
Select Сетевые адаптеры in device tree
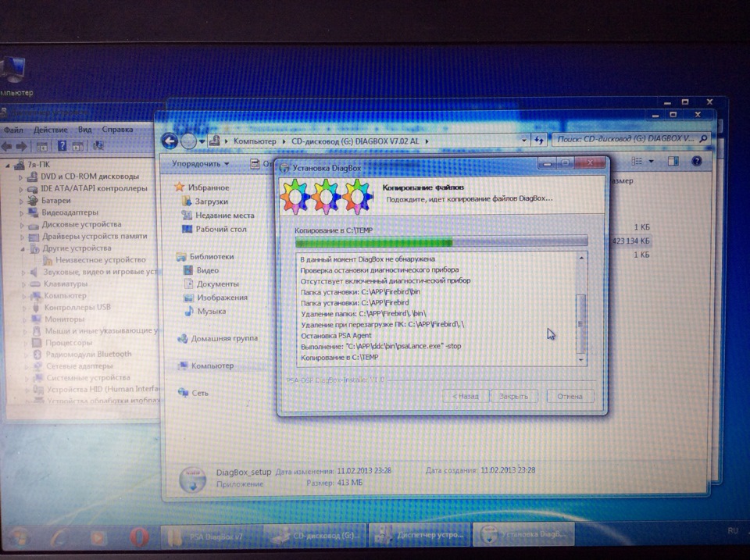pos(80,366)
